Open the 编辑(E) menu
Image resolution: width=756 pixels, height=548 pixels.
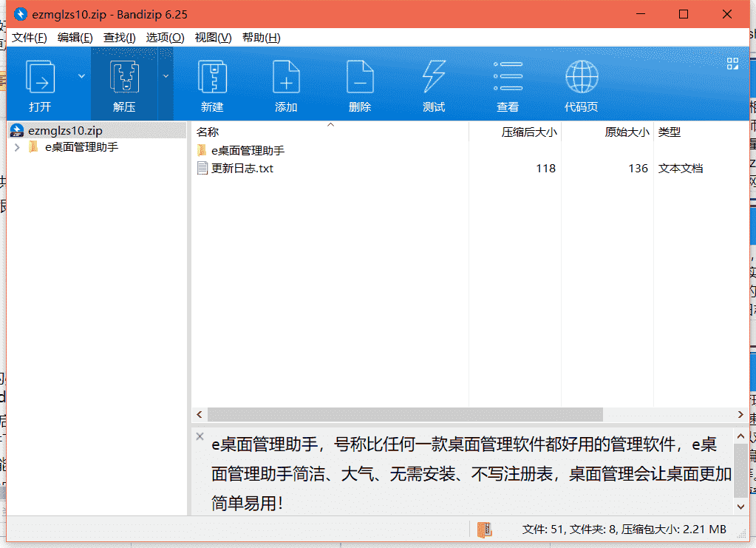[75, 38]
